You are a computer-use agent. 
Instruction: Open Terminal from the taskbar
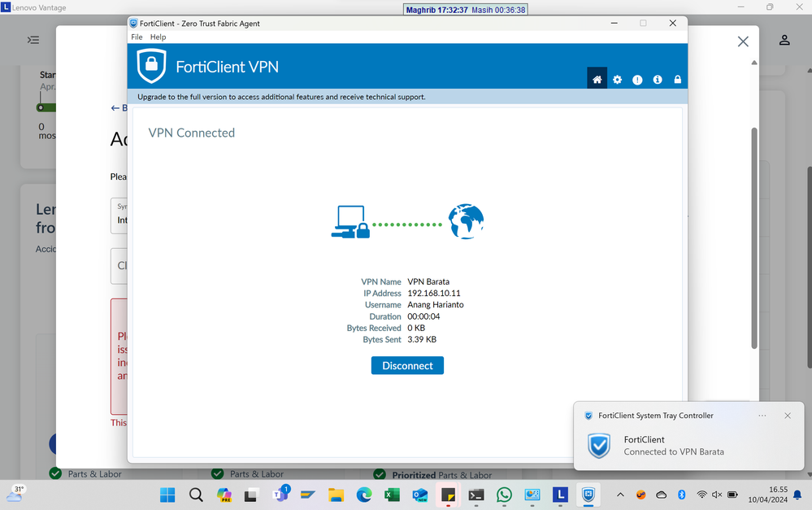pyautogui.click(x=476, y=495)
